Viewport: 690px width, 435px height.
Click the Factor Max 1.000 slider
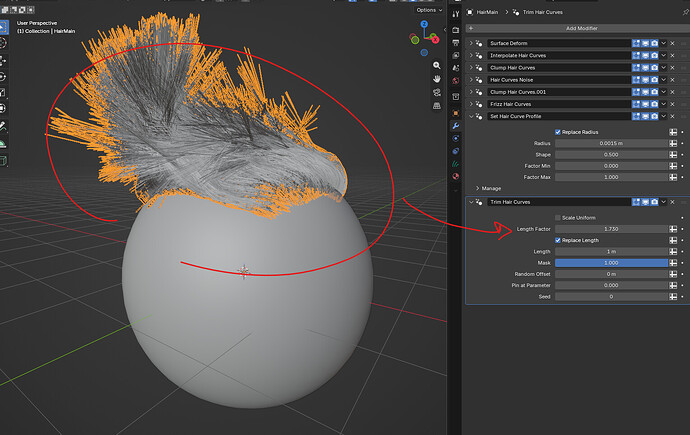click(x=611, y=177)
